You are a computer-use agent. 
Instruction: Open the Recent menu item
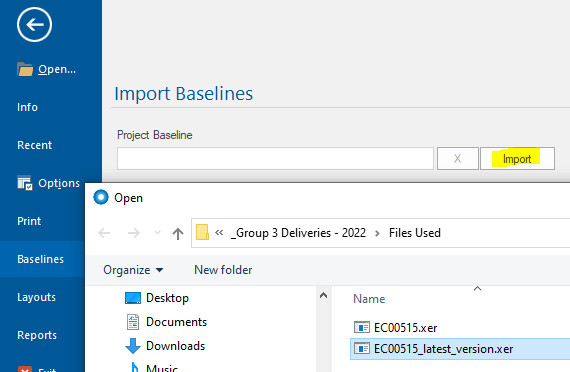click(x=35, y=145)
